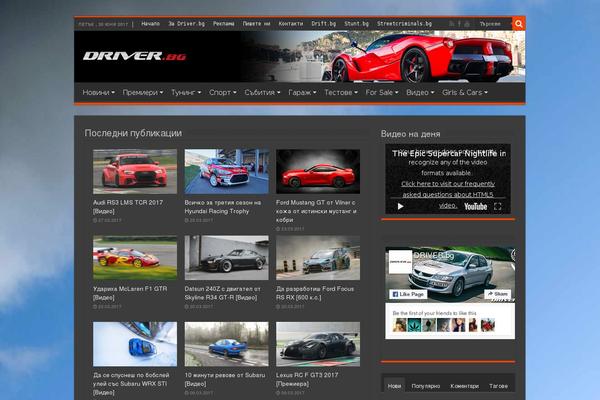This screenshot has width=600, height=400.
Task: Click the DRIVER.bg site logo
Action: pyautogui.click(x=134, y=56)
